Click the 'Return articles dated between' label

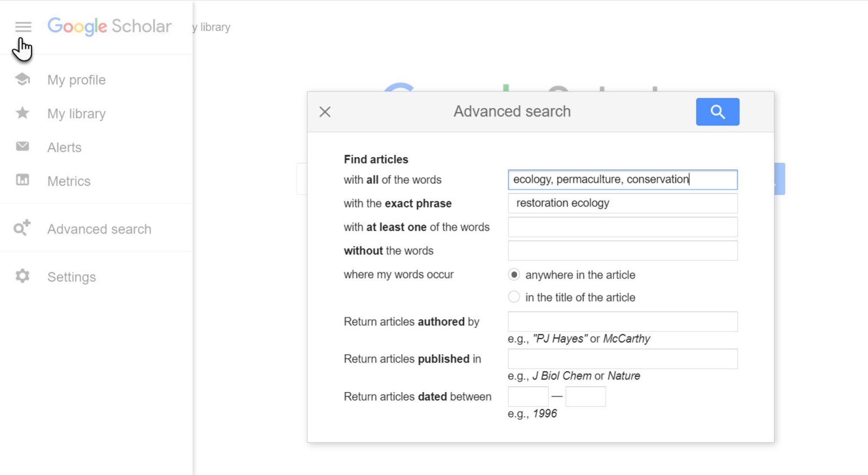pos(418,396)
